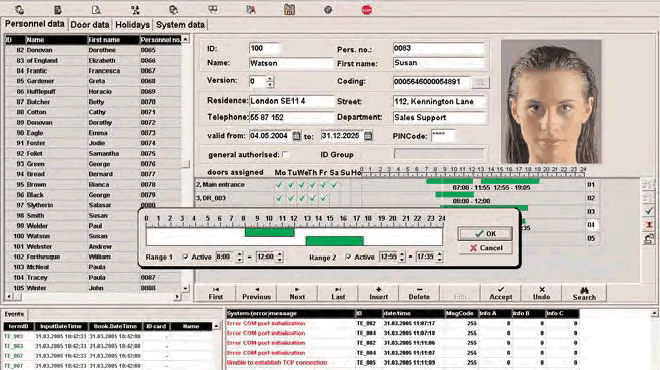Uncheck Range 1 Active checkbox

tap(185, 257)
